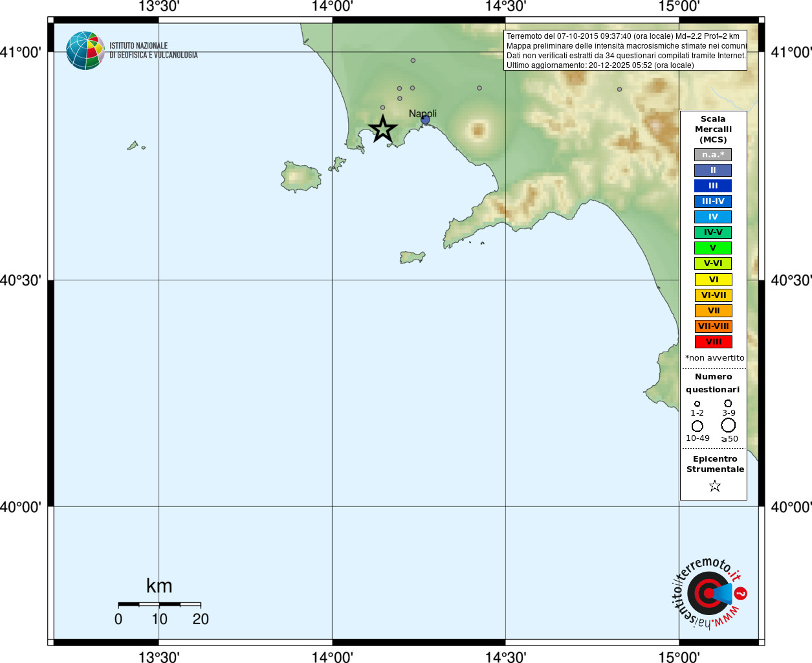Screen dimensions: 812x663
Task: Click the 3-9 questionnaire circle symbol
Action: [728, 403]
